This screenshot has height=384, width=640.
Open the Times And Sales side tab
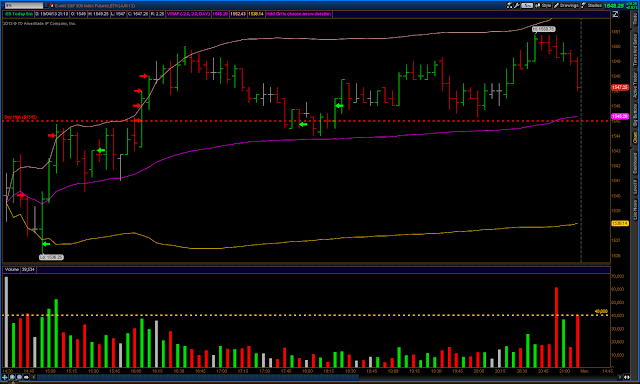point(635,50)
